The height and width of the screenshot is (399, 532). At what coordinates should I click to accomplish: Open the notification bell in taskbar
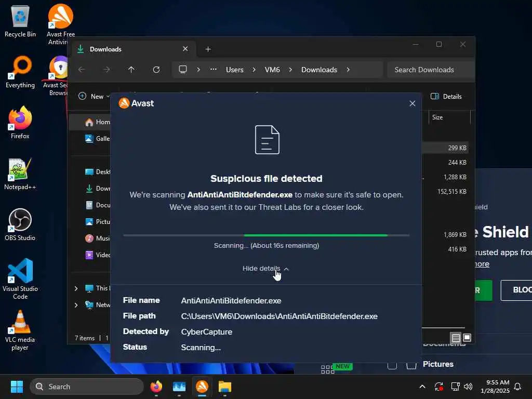(518, 387)
